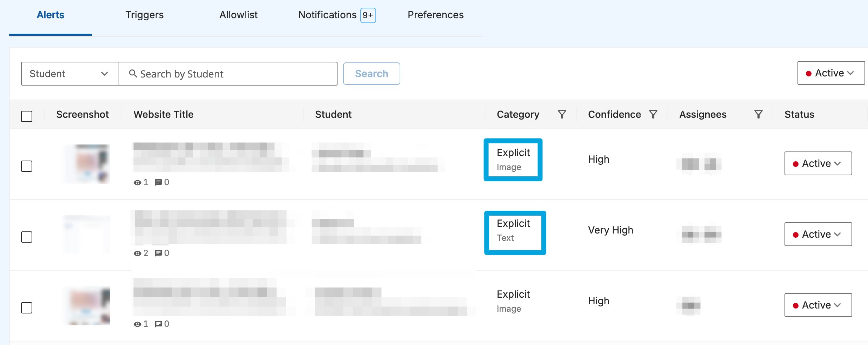Click the High confidence value in third row
The height and width of the screenshot is (345, 868).
click(599, 301)
